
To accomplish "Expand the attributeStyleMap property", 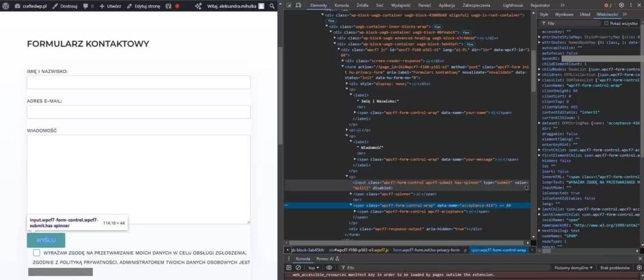I will (539, 36).
